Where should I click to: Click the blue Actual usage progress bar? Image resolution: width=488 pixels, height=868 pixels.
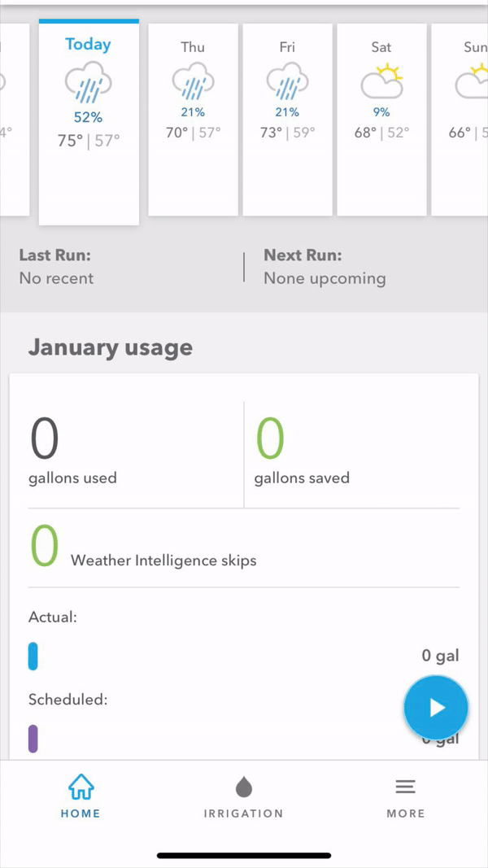33,656
